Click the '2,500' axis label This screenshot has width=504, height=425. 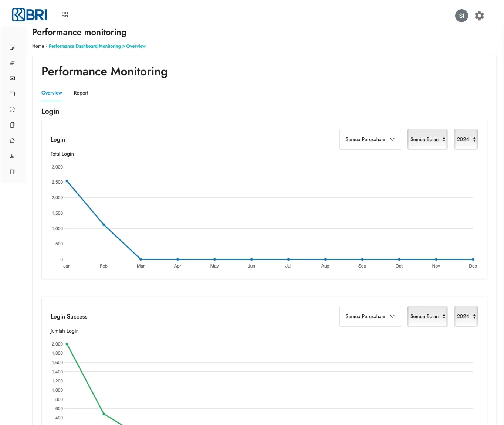(x=57, y=182)
